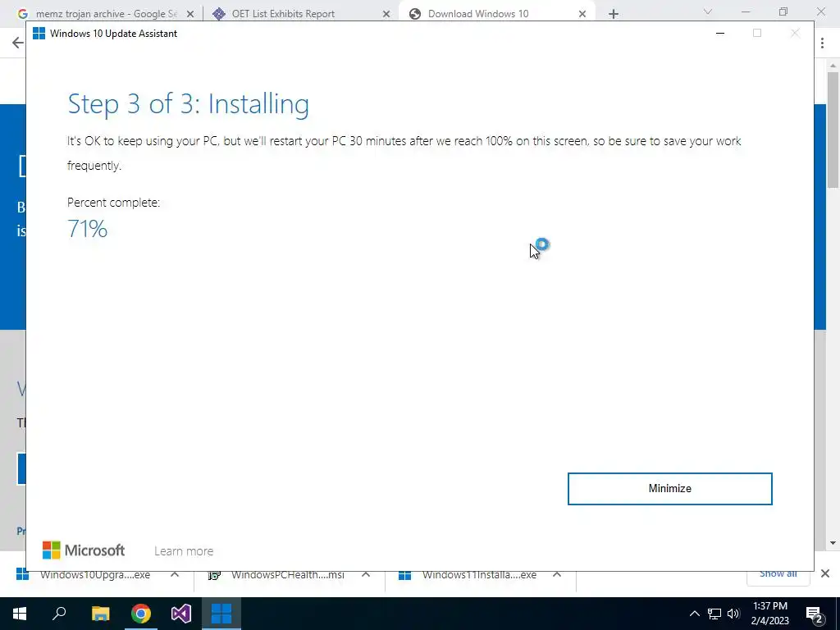Viewport: 840px width, 630px height.
Task: Open the taskbar clock and date
Action: (769, 614)
